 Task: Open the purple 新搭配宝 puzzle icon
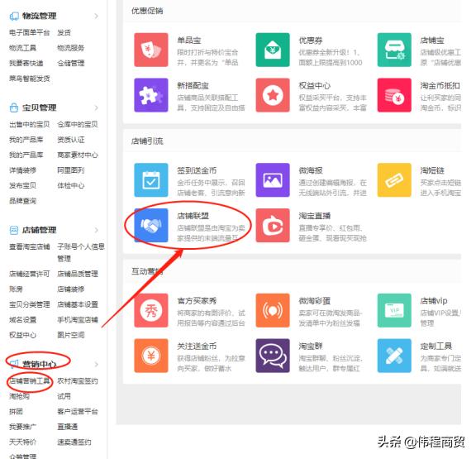coord(151,95)
